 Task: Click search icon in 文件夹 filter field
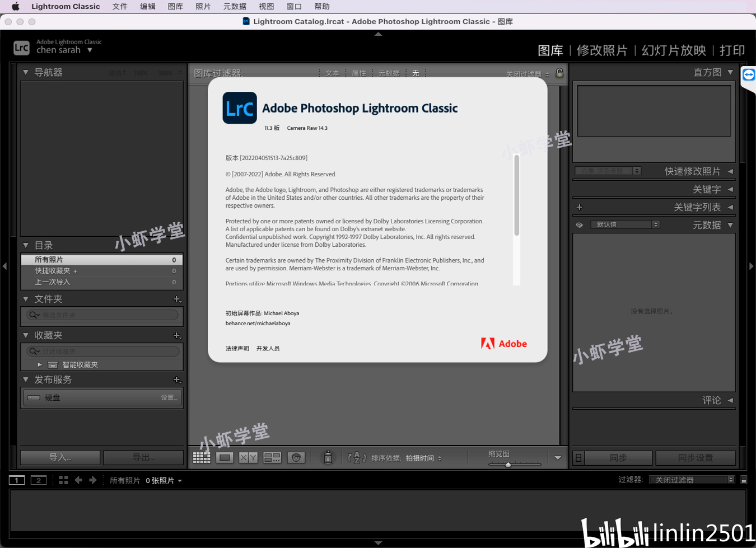click(34, 315)
